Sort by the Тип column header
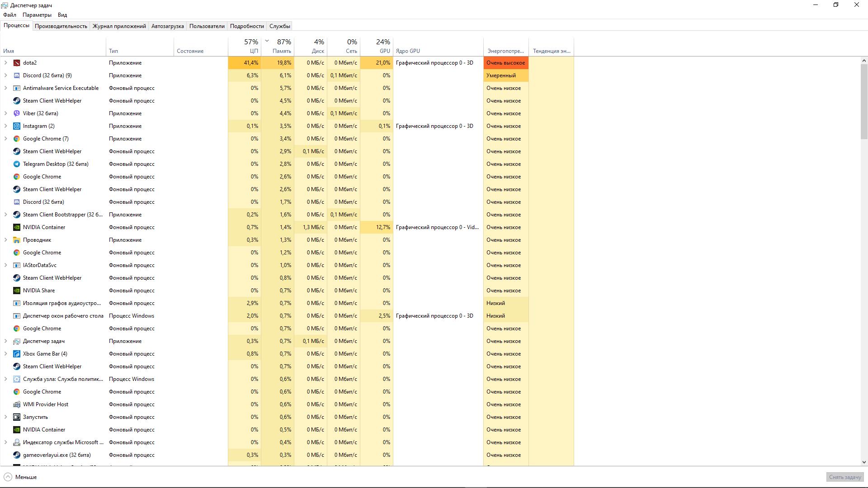 (x=140, y=47)
